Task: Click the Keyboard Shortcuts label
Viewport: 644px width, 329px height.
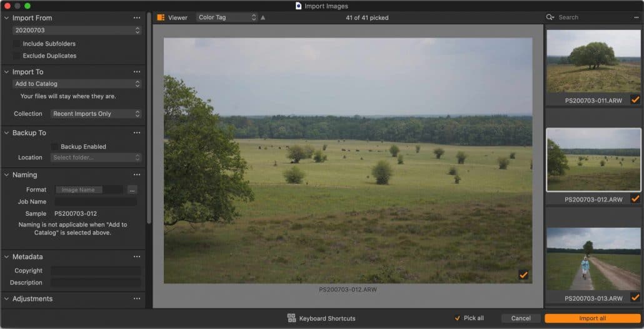Action: click(328, 318)
